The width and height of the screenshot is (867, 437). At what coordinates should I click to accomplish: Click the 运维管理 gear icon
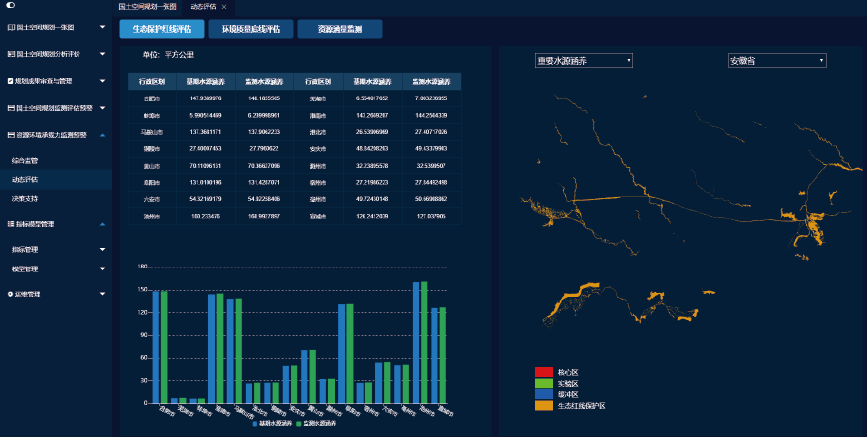pyautogui.click(x=10, y=295)
